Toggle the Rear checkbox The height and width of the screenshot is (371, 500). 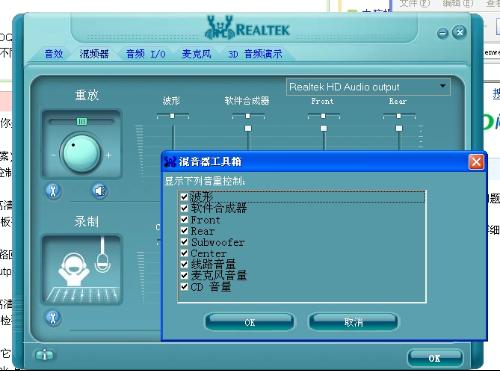point(184,230)
